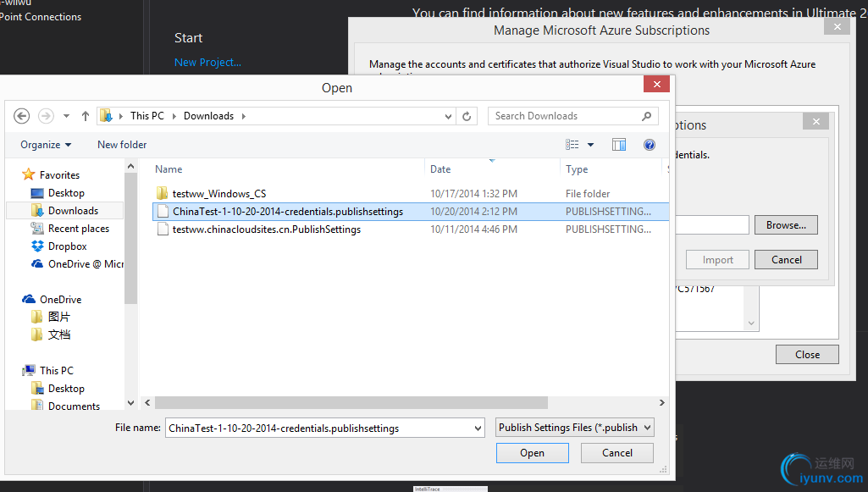Close the Open dialog window
The image size is (868, 492).
point(656,84)
